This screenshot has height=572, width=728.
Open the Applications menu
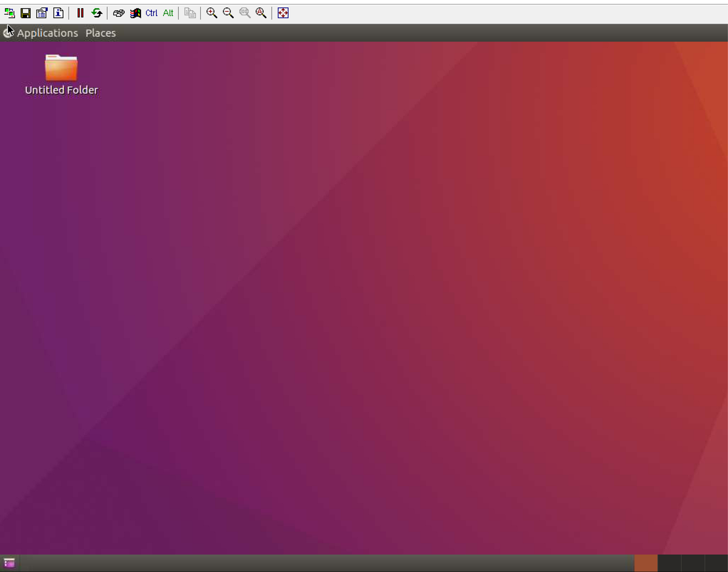pos(47,33)
